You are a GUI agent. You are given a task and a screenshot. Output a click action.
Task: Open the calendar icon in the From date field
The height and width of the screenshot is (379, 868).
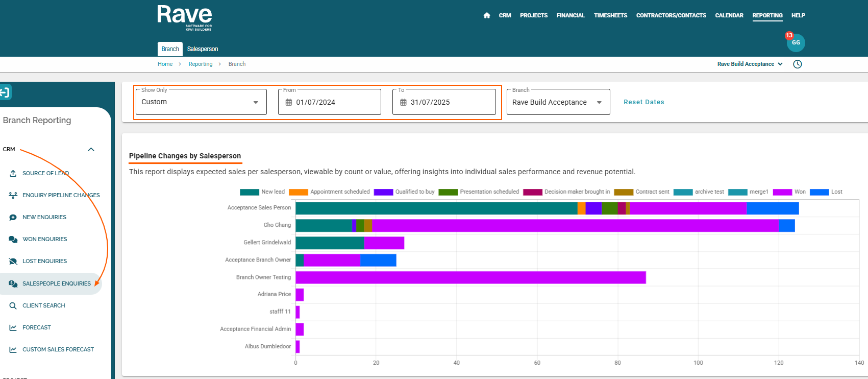tap(289, 102)
